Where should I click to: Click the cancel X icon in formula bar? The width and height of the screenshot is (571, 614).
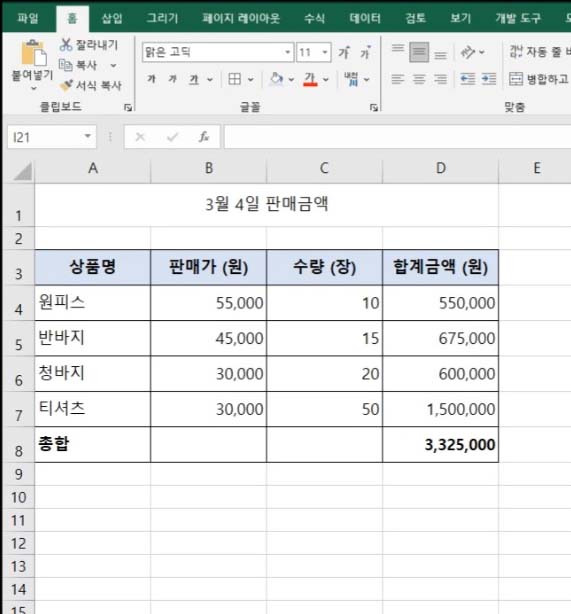140,137
